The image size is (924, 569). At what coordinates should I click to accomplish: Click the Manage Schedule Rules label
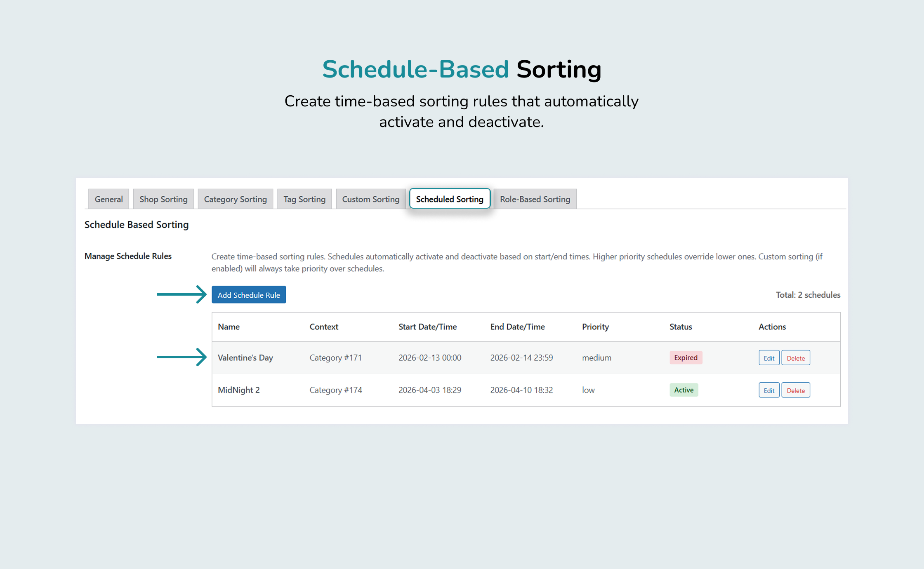click(x=128, y=256)
